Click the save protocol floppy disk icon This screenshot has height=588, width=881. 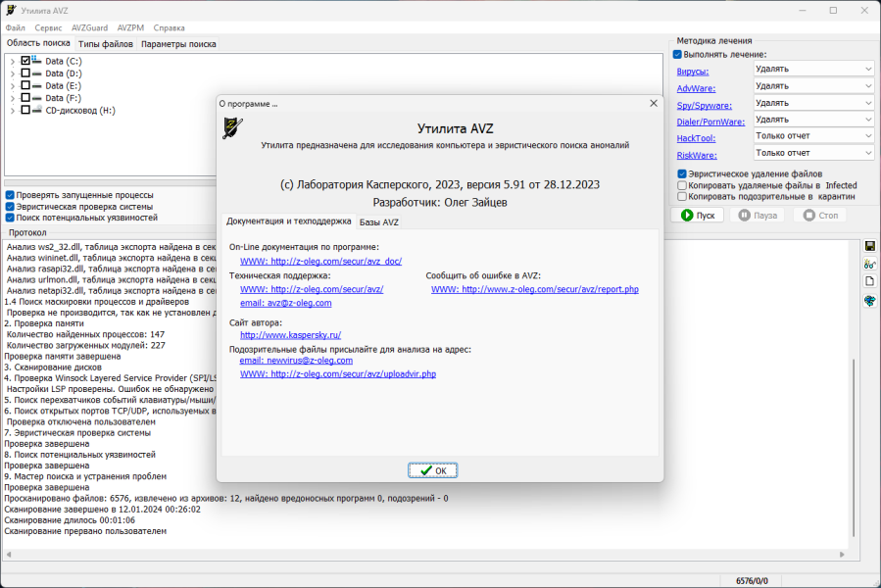[x=870, y=246]
